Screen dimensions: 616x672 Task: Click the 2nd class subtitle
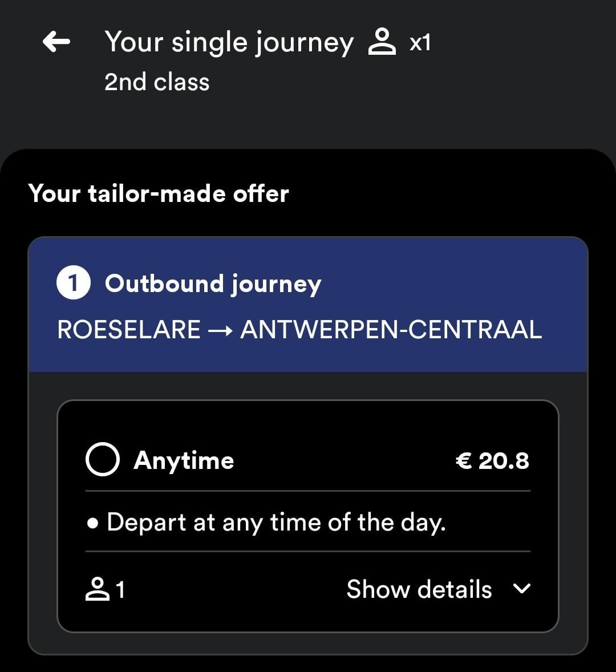click(157, 82)
